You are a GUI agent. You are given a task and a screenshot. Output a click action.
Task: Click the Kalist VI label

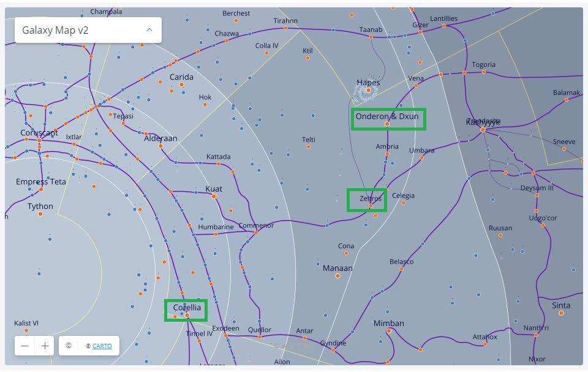tap(26, 323)
